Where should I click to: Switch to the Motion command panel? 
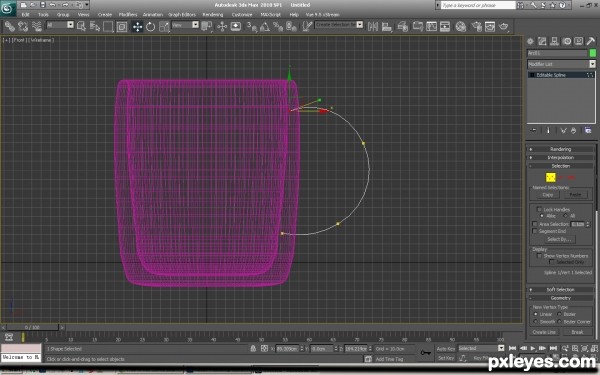pos(566,41)
